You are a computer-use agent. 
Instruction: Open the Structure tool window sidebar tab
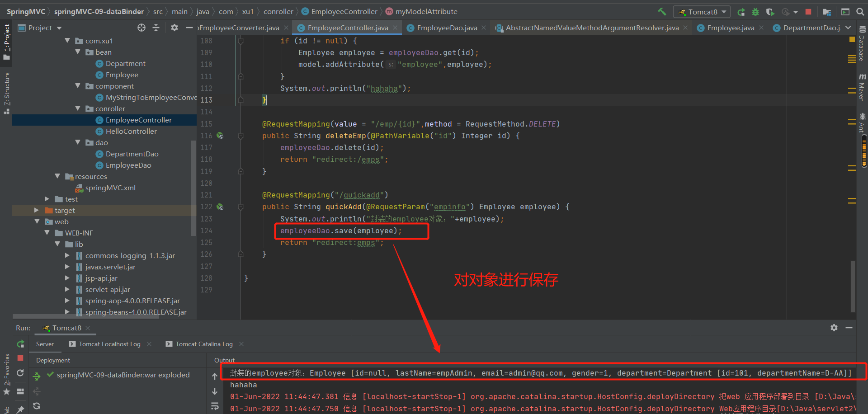pos(6,93)
